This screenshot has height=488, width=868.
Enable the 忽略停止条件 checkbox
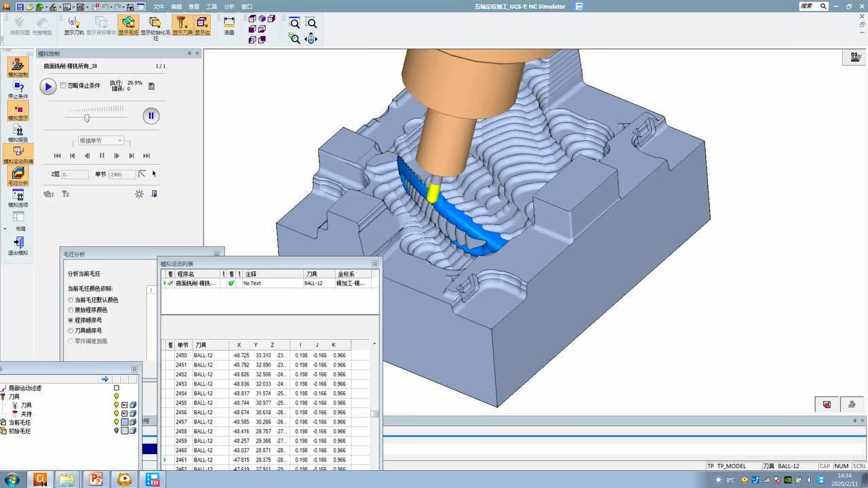(x=64, y=85)
